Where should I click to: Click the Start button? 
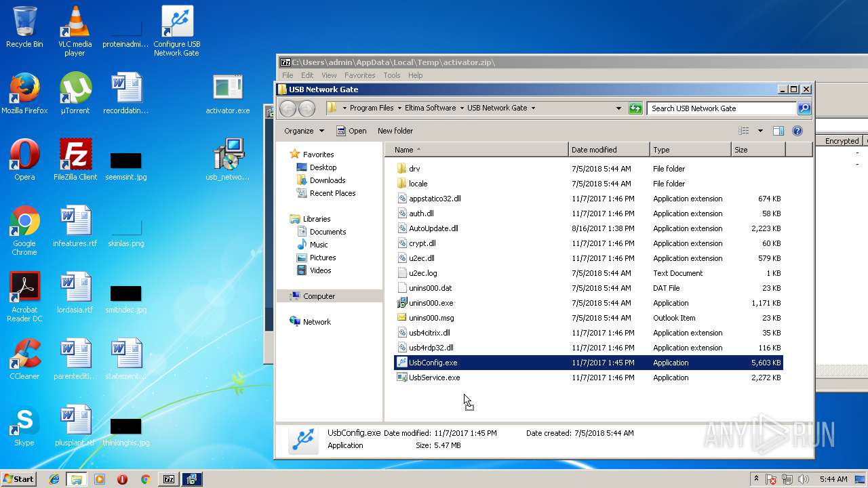click(x=19, y=479)
